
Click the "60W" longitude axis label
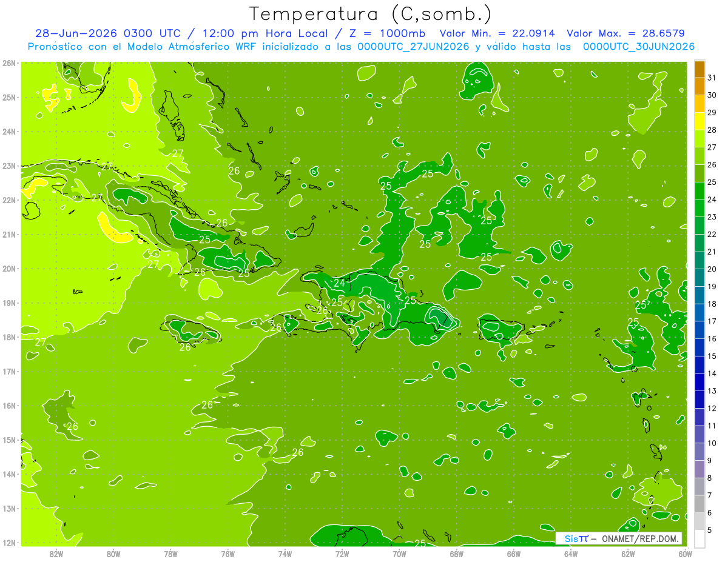pyautogui.click(x=685, y=554)
